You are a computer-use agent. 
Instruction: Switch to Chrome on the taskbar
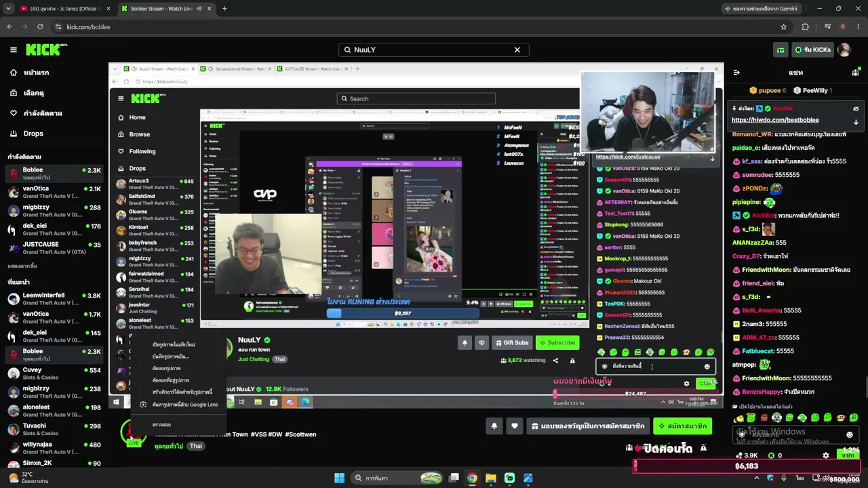[472, 478]
